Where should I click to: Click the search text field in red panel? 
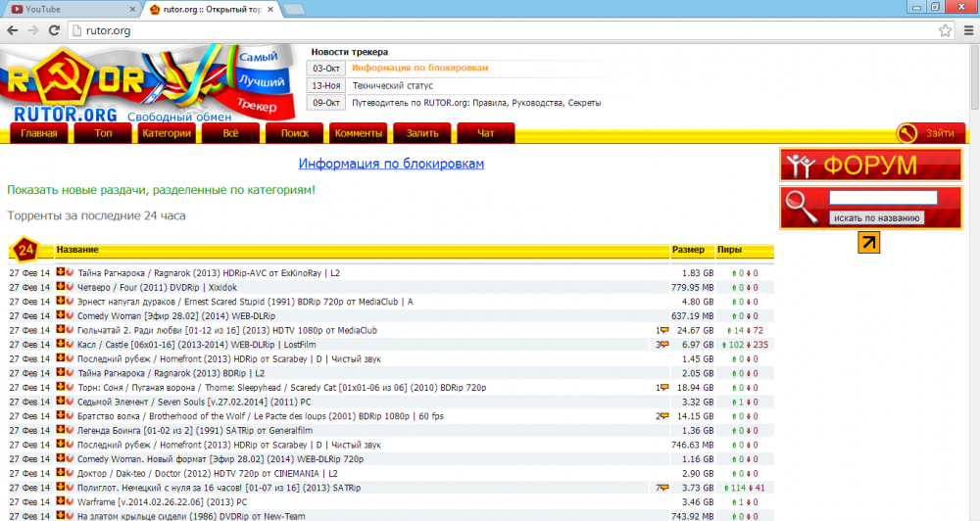coord(883,198)
